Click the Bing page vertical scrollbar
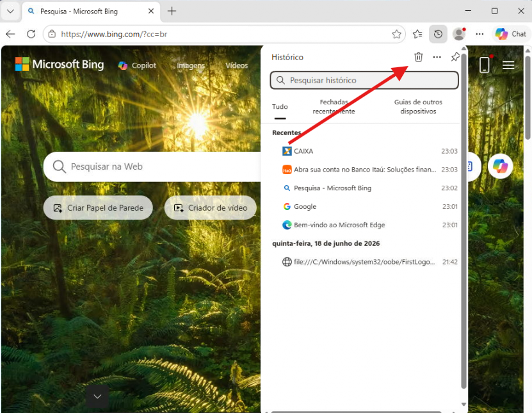 528,98
